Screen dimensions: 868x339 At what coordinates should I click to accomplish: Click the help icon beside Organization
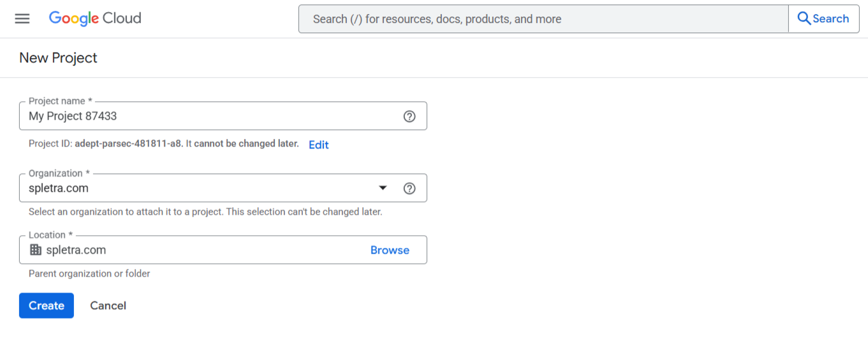pos(409,188)
